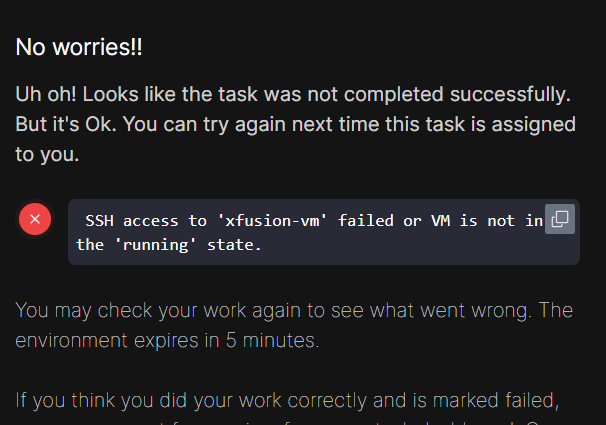Click "If you think you did" text
The height and width of the screenshot is (425, 606).
coord(93,402)
